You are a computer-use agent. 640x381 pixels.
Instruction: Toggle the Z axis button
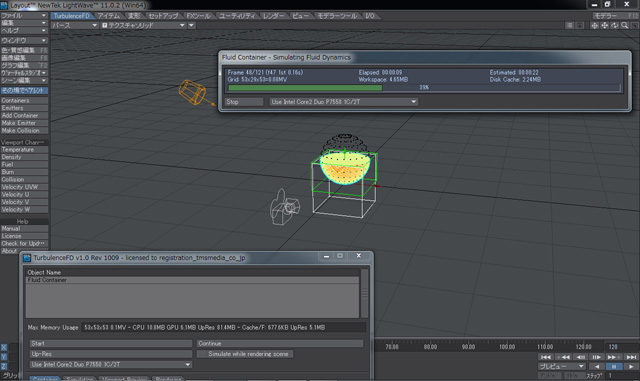(4, 366)
